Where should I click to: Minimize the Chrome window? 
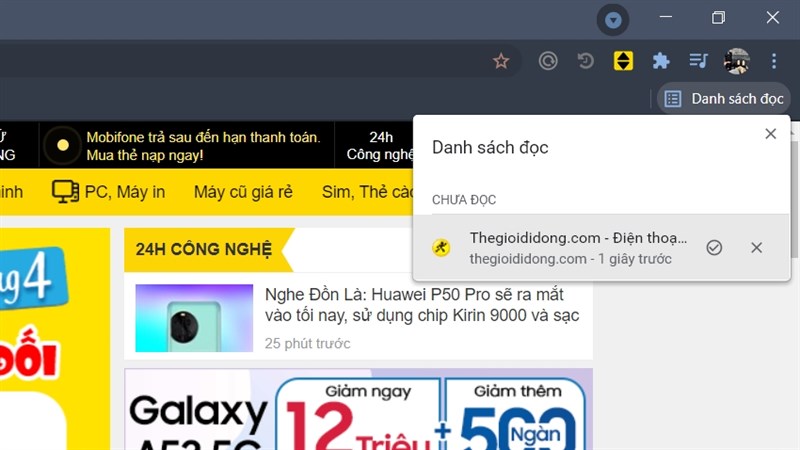665,17
